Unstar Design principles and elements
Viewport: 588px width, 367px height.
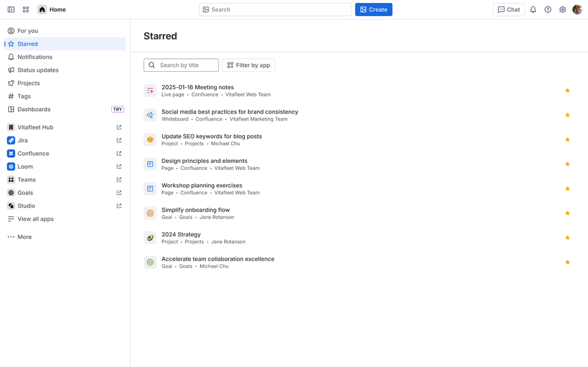567,164
